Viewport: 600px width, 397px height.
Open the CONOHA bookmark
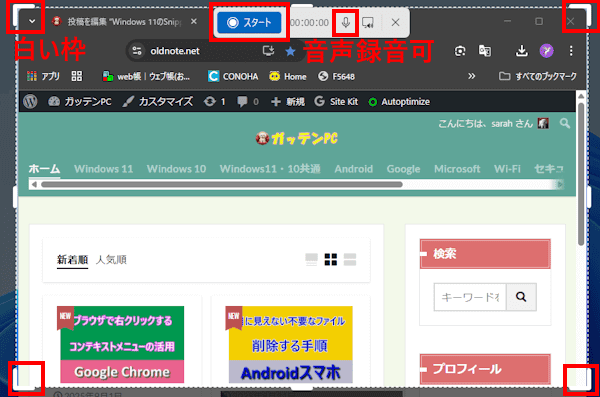click(233, 77)
